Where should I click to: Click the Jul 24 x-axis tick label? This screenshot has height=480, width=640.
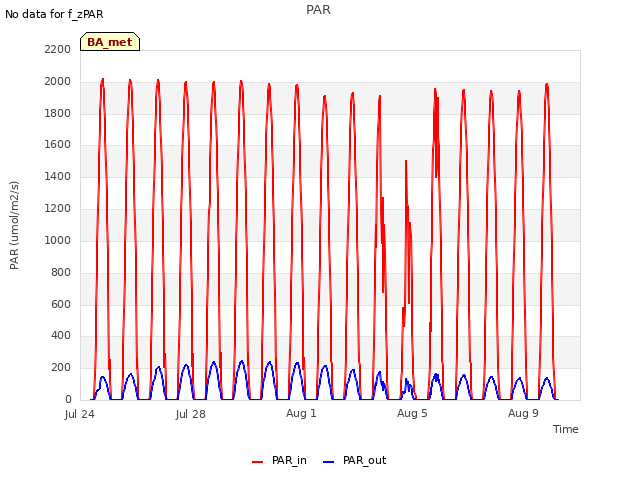click(80, 414)
